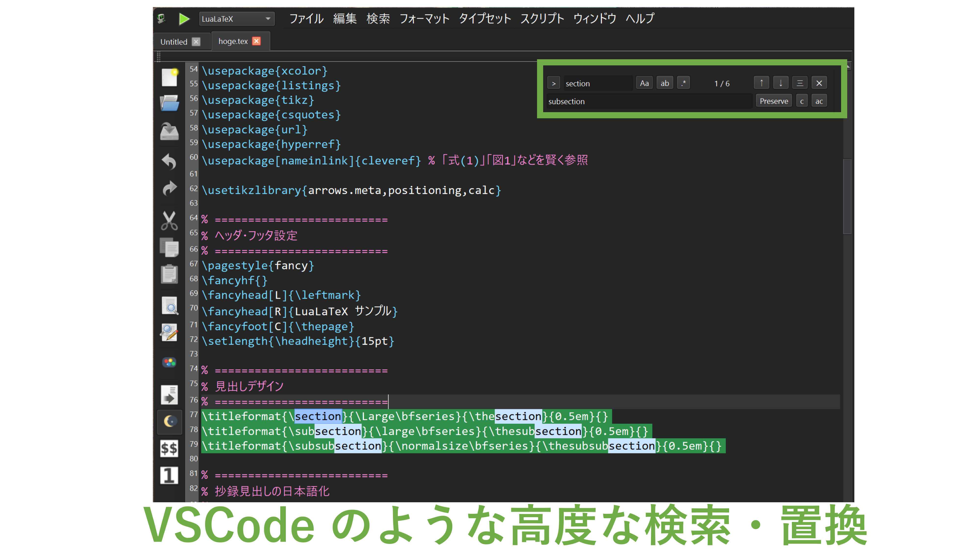Select the Cut tool in the sidebar
The image size is (980, 551).
pyautogui.click(x=169, y=221)
